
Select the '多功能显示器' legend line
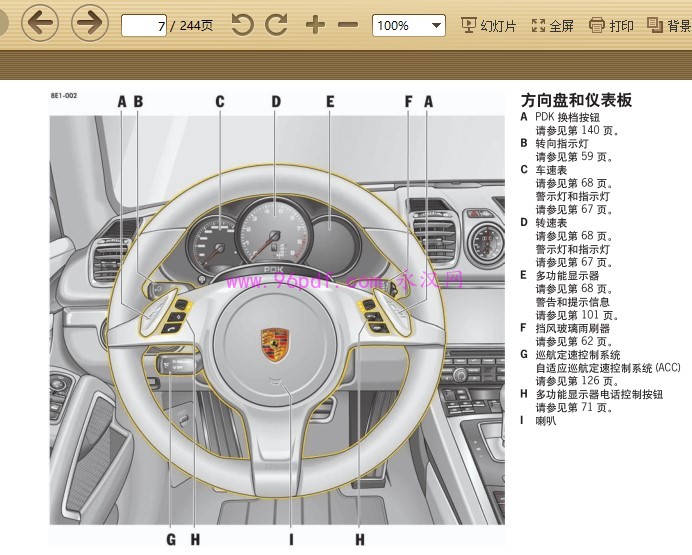point(568,276)
